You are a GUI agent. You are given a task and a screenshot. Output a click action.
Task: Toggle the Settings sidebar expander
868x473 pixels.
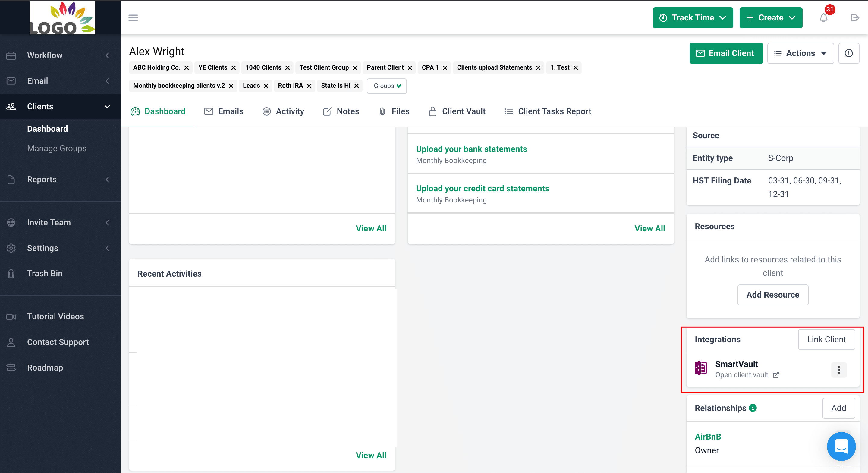tap(107, 248)
